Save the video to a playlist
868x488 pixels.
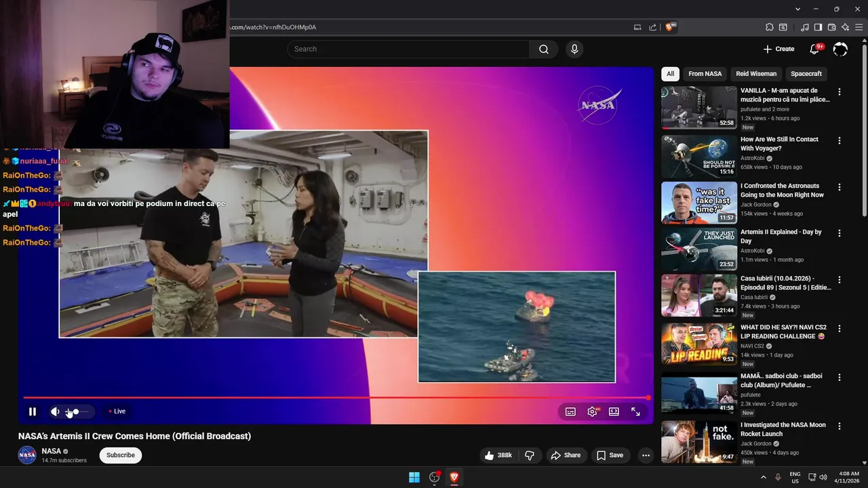(x=610, y=455)
